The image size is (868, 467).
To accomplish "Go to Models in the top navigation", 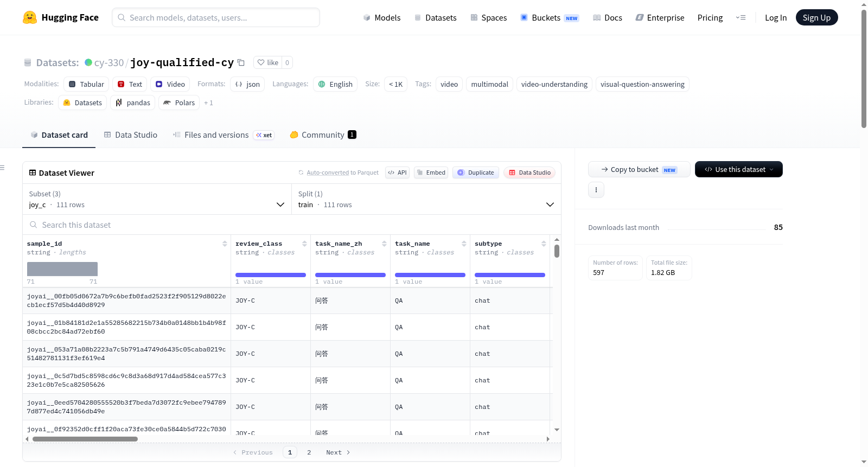I will point(382,17).
